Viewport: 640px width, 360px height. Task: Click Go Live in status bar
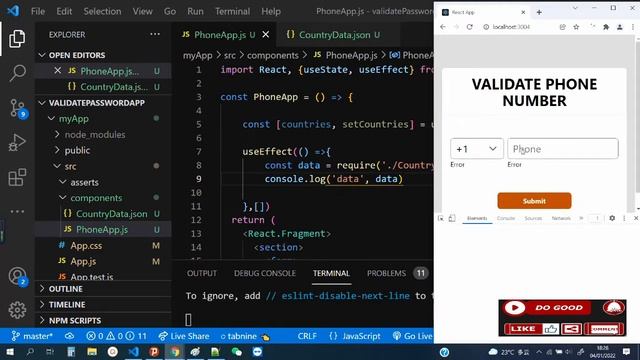click(x=412, y=336)
